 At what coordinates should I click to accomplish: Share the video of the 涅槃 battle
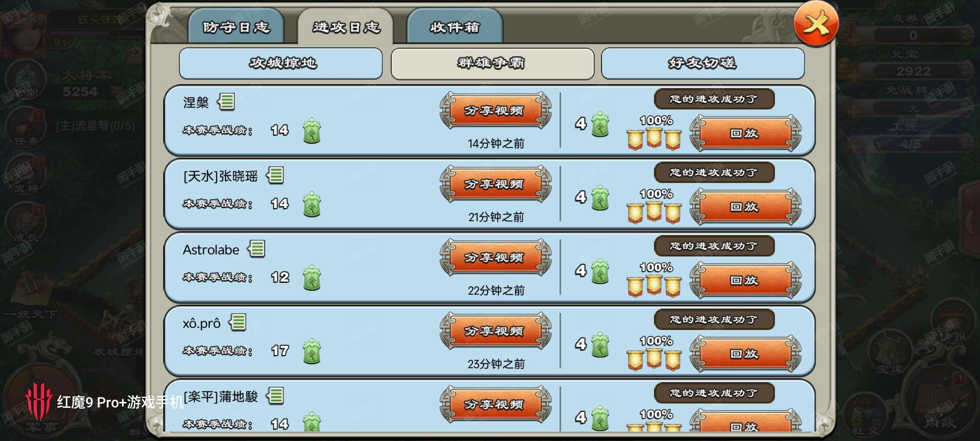point(496,111)
